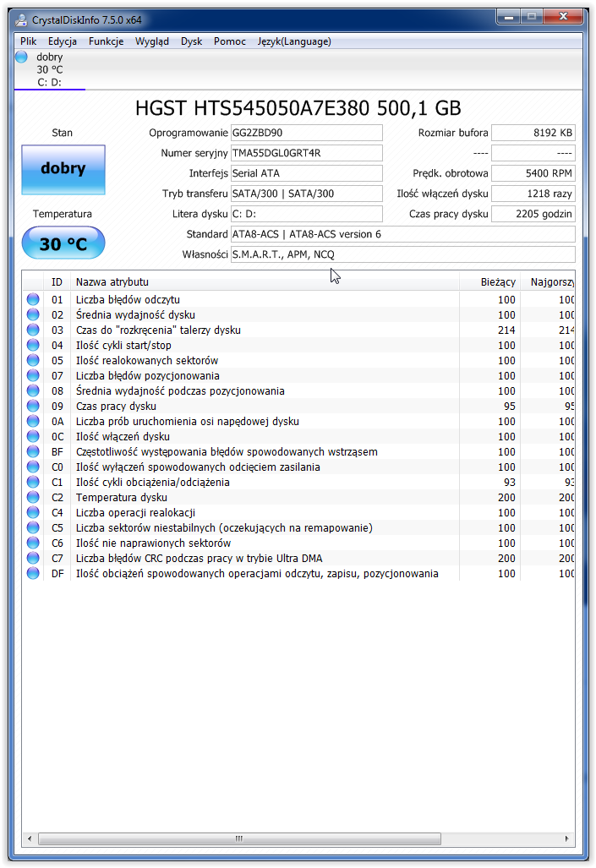Select row 'Liczba operacji realokacji'
The height and width of the screenshot is (868, 596).
pos(298,513)
